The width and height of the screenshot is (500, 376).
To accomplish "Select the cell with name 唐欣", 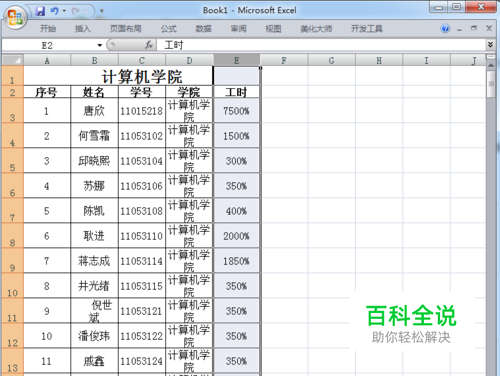I will point(94,111).
